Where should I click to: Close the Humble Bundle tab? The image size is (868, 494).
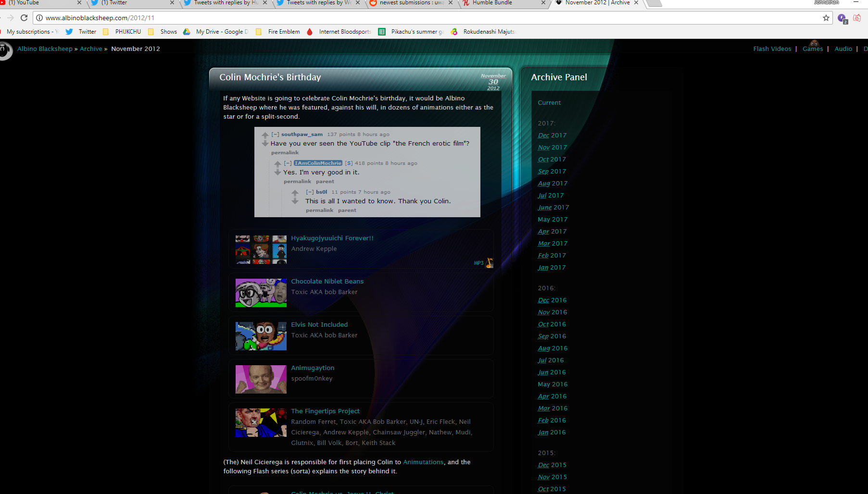click(x=543, y=2)
